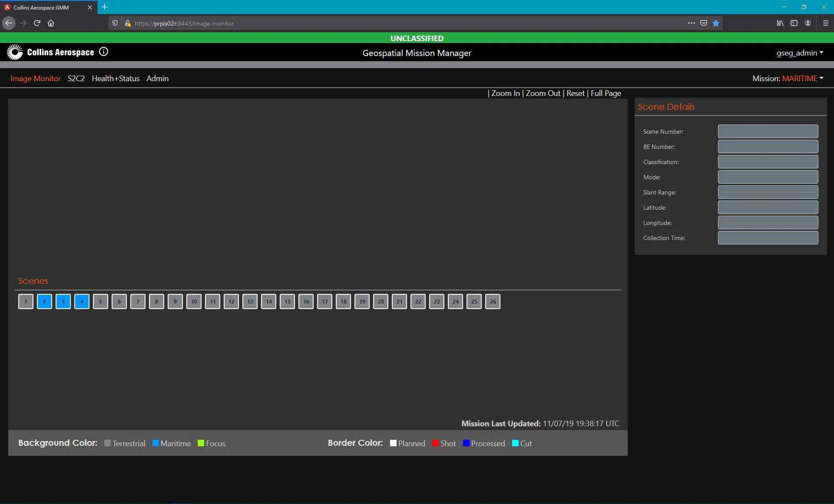Select maritime scene 4 tile
The height and width of the screenshot is (504, 834).
point(82,302)
